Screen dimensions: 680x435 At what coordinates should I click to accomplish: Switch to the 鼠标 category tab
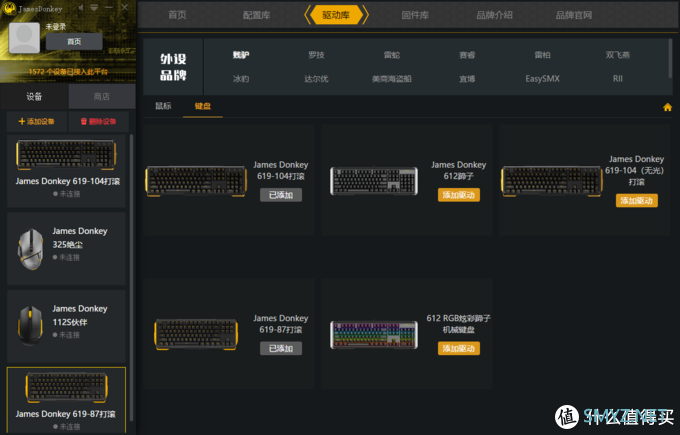163,106
